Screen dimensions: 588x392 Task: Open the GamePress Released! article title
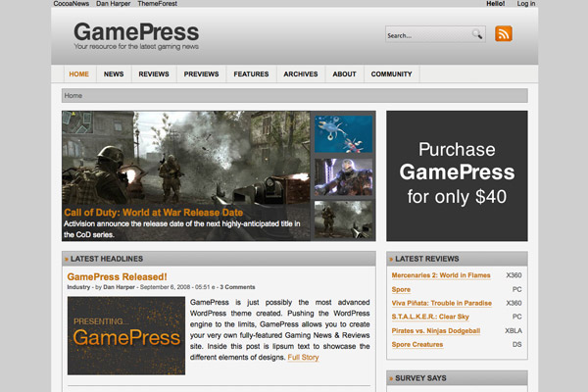click(x=117, y=276)
